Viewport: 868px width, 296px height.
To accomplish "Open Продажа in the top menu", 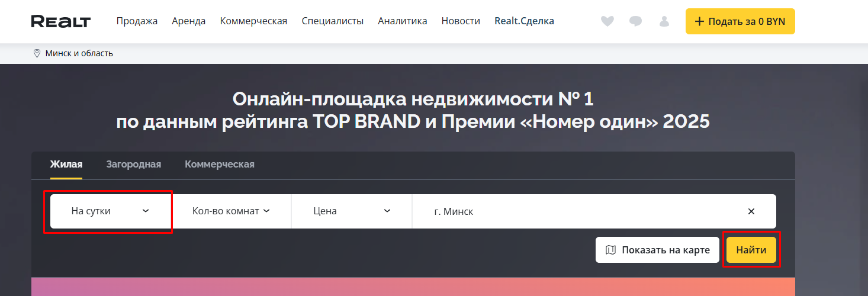I will coord(137,21).
